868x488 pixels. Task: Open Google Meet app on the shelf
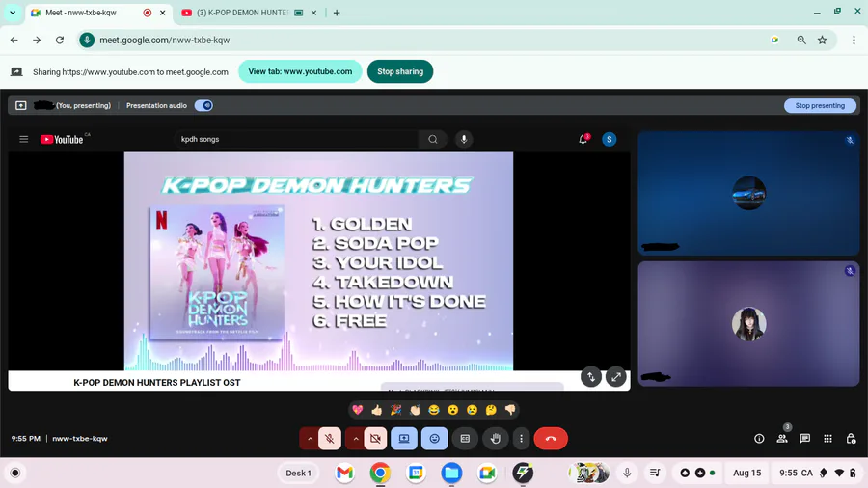[487, 474]
